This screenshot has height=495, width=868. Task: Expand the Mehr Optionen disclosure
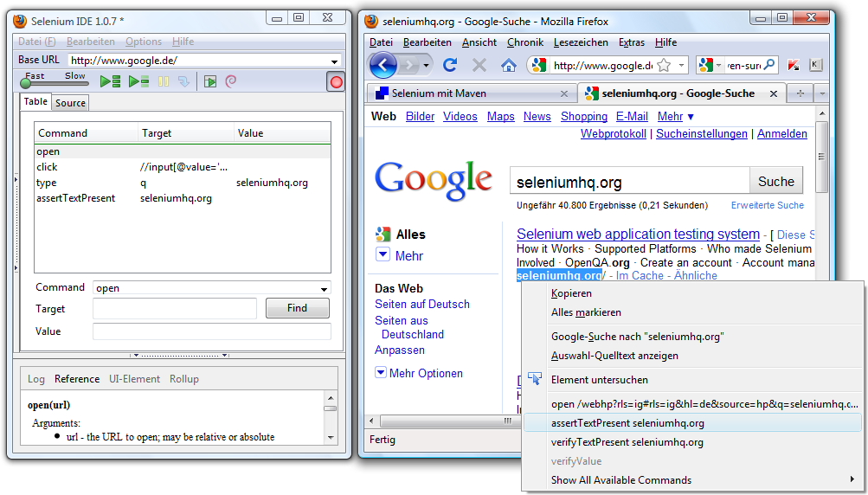[x=382, y=373]
